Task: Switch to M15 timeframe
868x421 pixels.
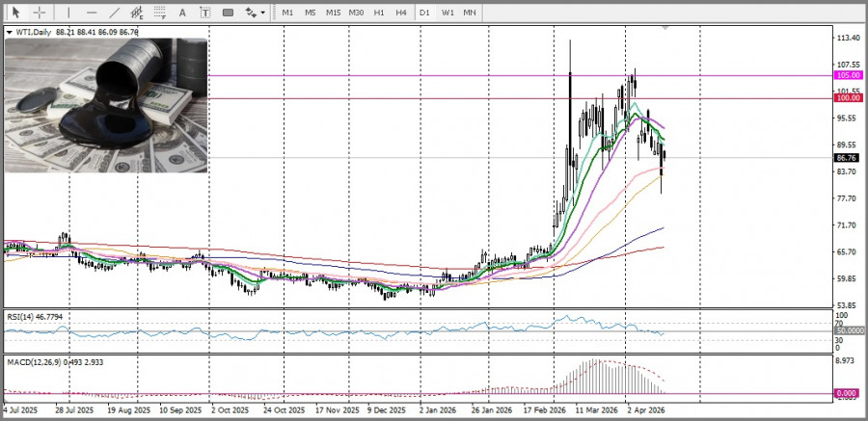Action: [x=333, y=13]
